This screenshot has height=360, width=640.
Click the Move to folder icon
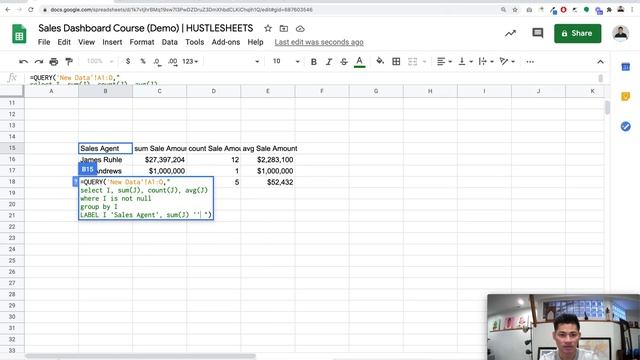pos(284,29)
